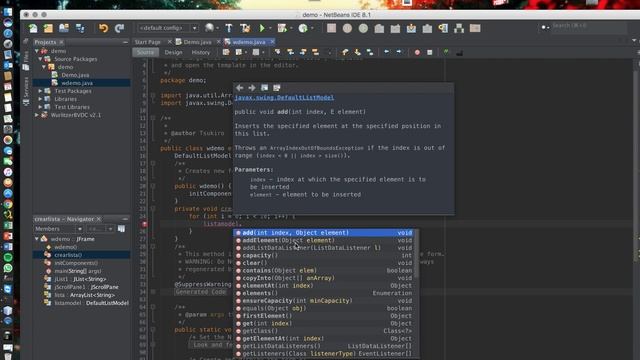This screenshot has height=360, width=640.
Task: Close the Projects panel tab
Action: pyautogui.click(x=62, y=42)
